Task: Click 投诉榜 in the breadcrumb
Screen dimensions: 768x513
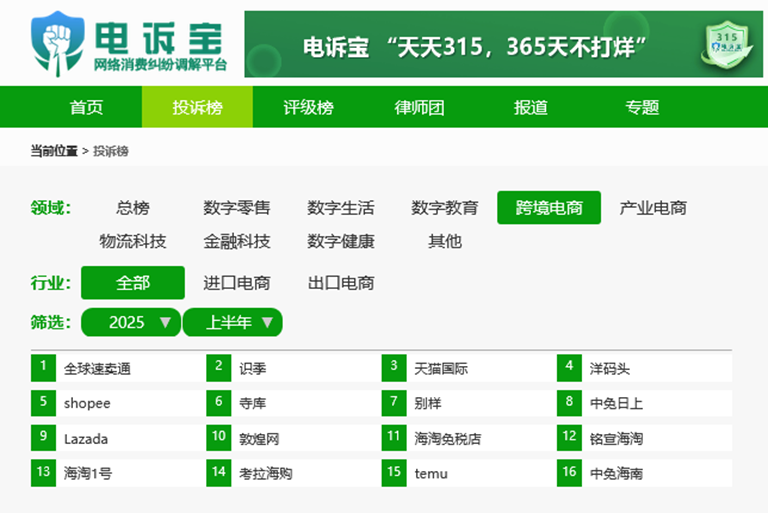Action: pyautogui.click(x=111, y=151)
